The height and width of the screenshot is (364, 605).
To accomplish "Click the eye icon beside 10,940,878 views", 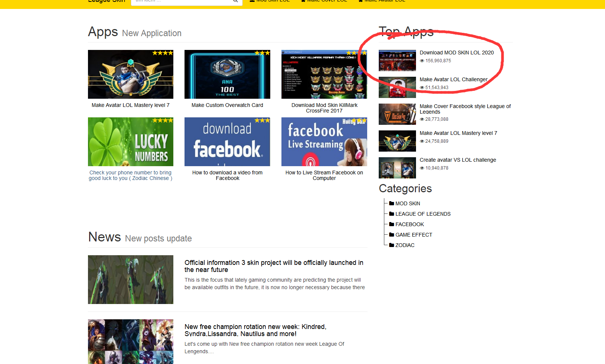I will [422, 168].
